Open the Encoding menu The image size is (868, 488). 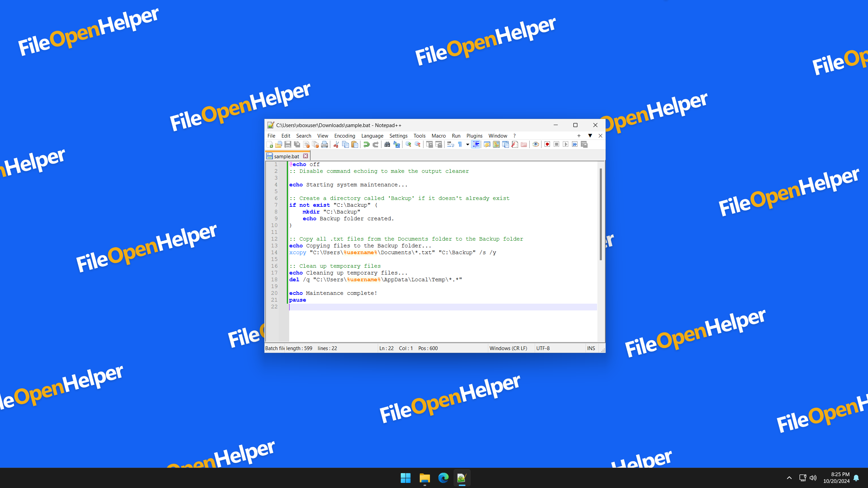[344, 136]
